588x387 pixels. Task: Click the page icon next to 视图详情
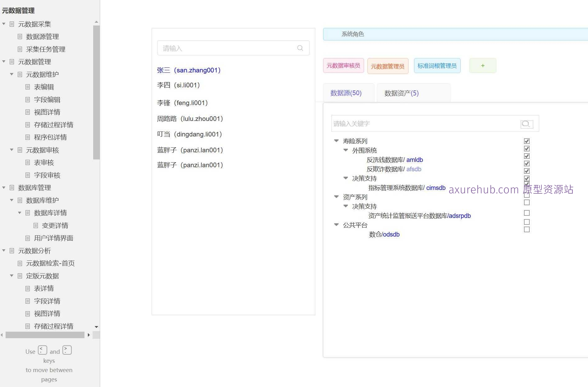(28, 112)
